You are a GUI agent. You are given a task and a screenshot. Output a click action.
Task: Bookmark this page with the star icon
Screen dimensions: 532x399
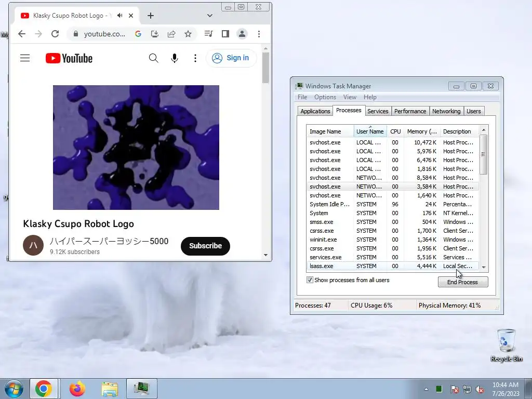(188, 34)
